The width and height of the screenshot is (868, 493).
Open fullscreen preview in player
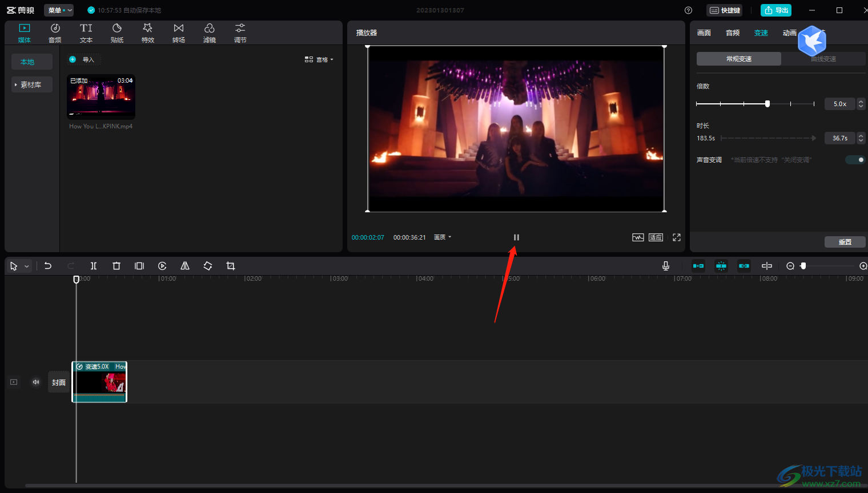point(677,237)
